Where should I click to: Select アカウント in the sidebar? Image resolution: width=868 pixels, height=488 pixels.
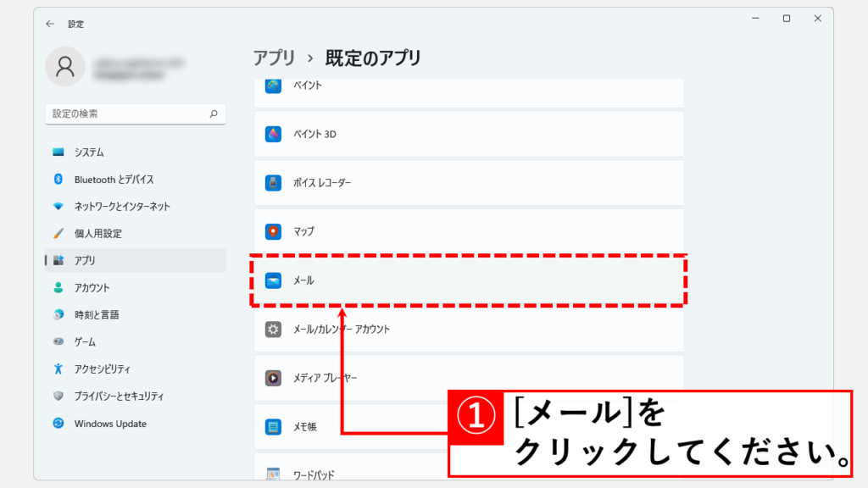[x=135, y=288]
